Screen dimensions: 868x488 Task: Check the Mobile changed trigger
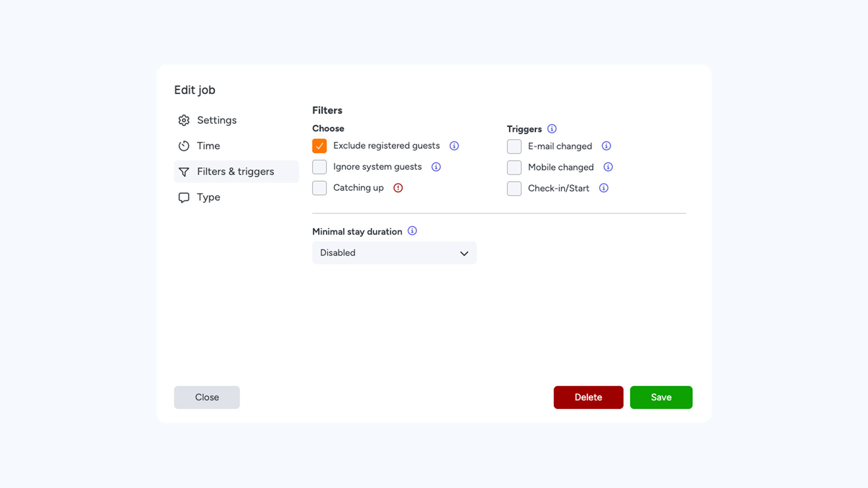(514, 167)
